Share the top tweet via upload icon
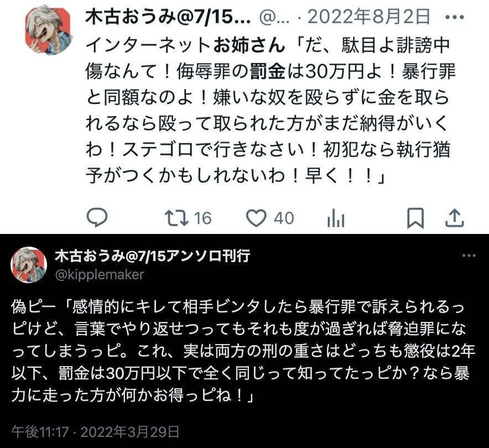 tap(455, 218)
